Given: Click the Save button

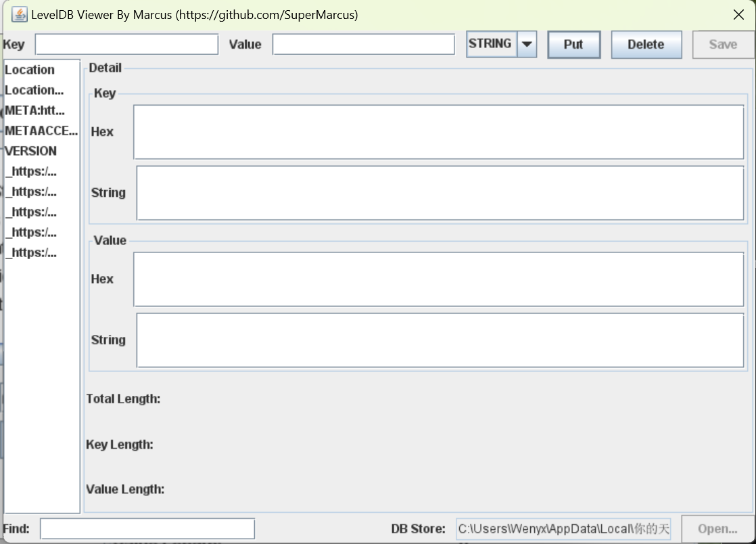Looking at the screenshot, I should (x=724, y=45).
